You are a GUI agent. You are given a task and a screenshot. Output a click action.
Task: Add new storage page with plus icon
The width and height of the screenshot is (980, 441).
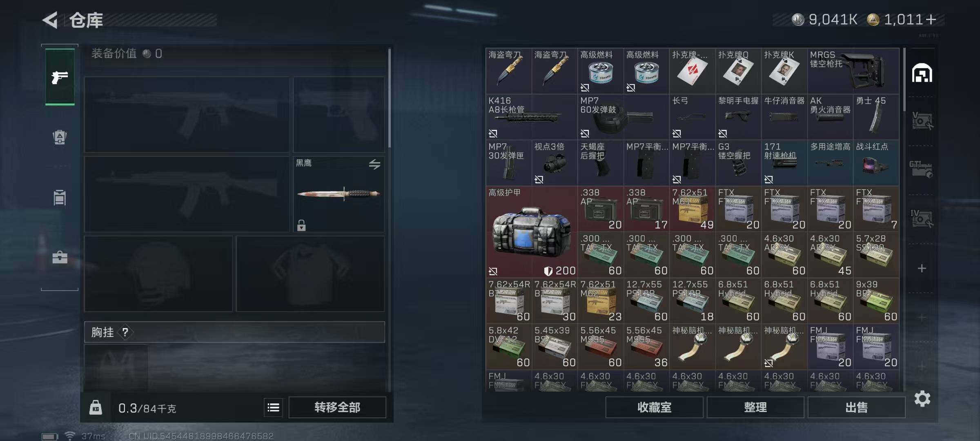coord(922,268)
